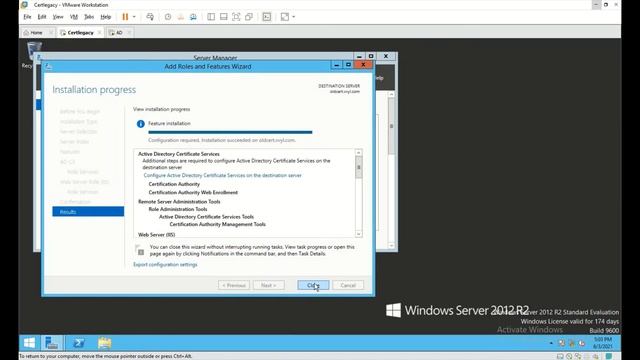The image size is (640, 360).
Task: Select 'Remote Server Administration Tools' text
Action: (179, 202)
